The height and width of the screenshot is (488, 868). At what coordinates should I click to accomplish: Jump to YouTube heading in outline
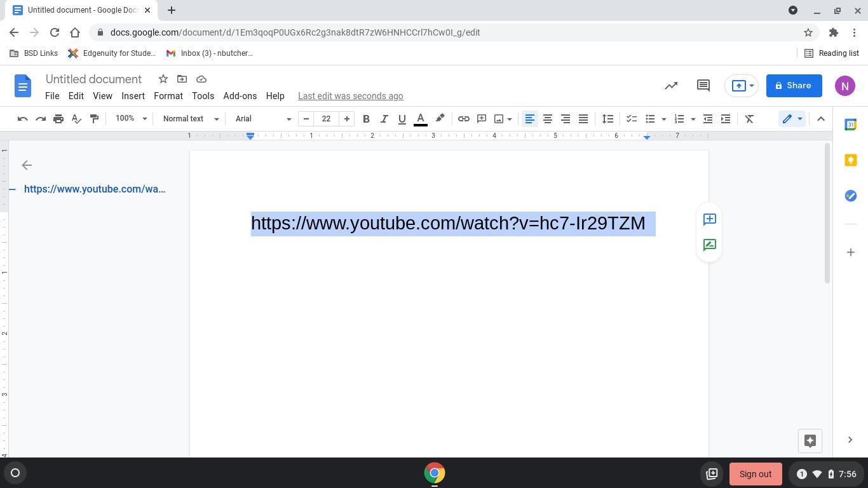click(x=95, y=189)
